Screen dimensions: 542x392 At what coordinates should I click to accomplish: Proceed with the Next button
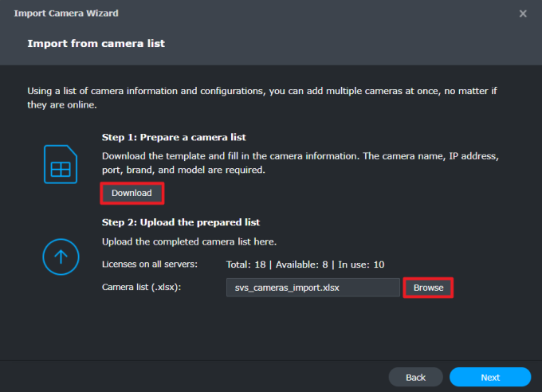coord(489,377)
